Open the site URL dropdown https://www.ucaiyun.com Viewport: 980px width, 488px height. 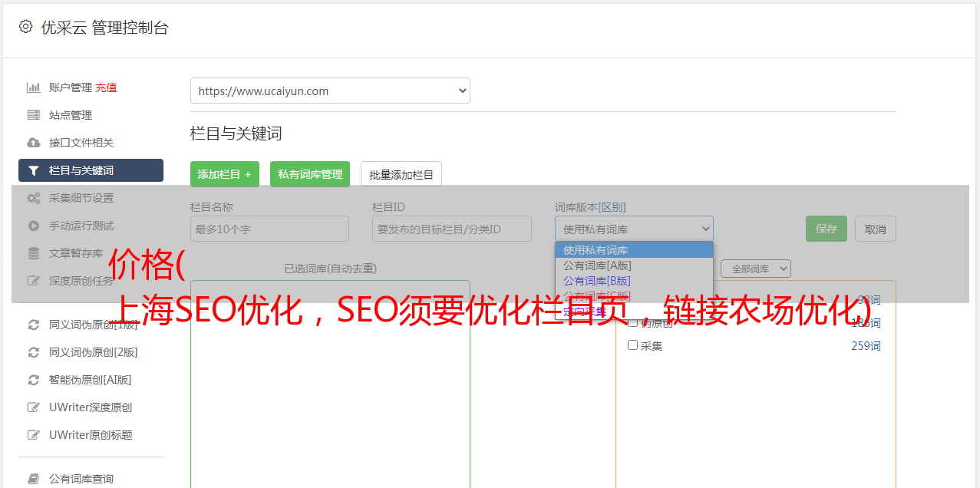[x=330, y=91]
